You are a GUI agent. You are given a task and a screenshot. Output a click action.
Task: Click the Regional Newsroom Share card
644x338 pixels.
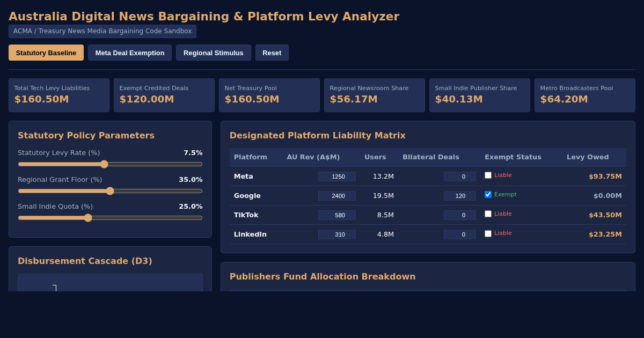pos(375,95)
